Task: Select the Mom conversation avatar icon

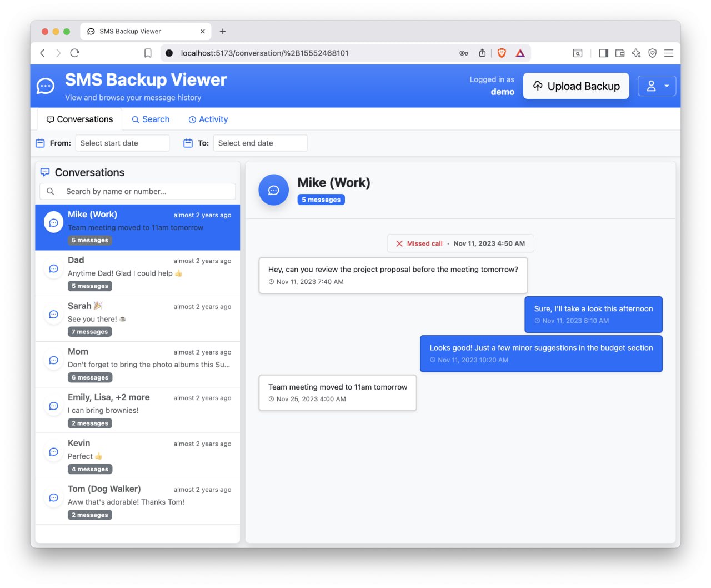Action: tap(54, 360)
